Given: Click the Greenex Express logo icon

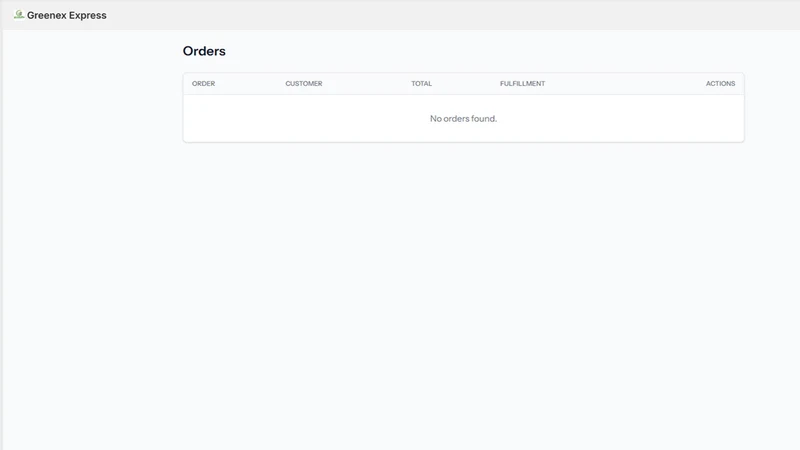Looking at the screenshot, I should 19,15.
